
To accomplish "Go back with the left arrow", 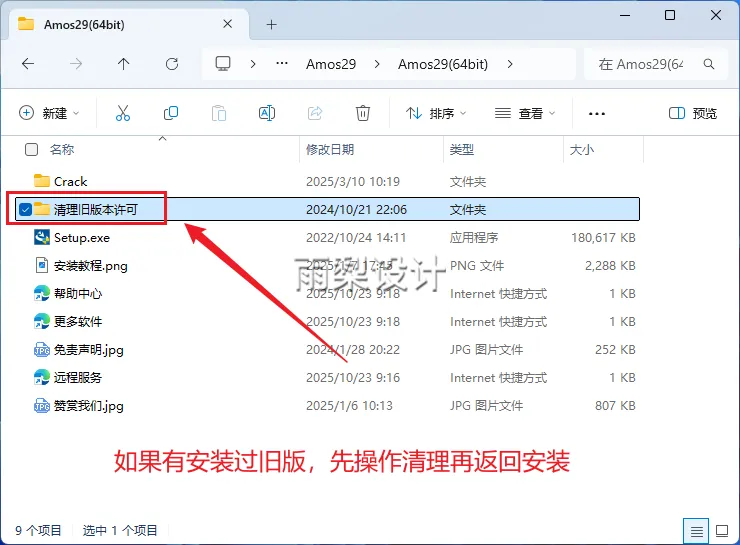I will [28, 64].
